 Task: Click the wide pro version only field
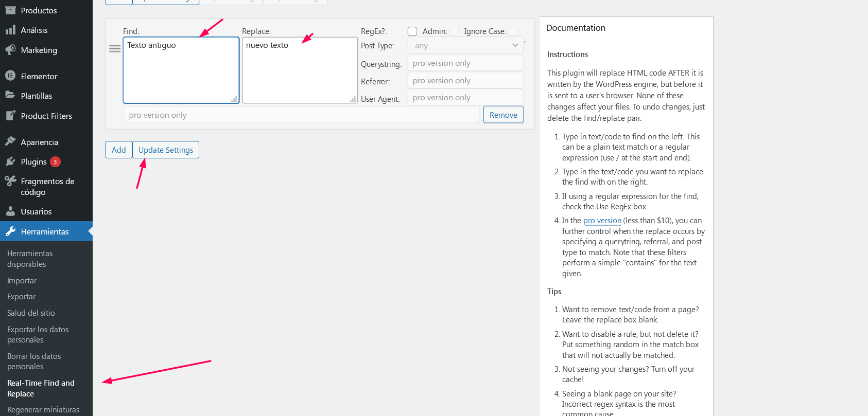[302, 115]
